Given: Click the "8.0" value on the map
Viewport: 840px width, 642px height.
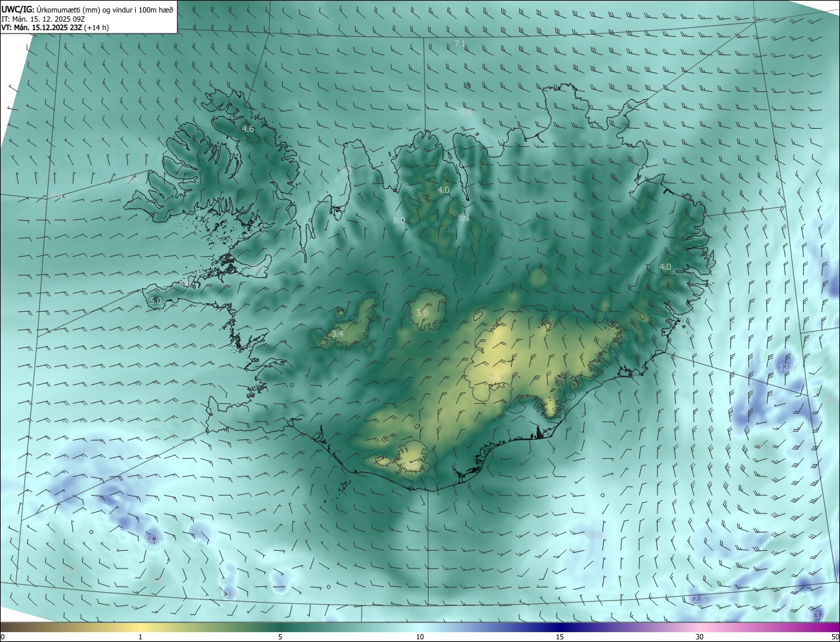Looking at the screenshot, I should [x=399, y=220].
